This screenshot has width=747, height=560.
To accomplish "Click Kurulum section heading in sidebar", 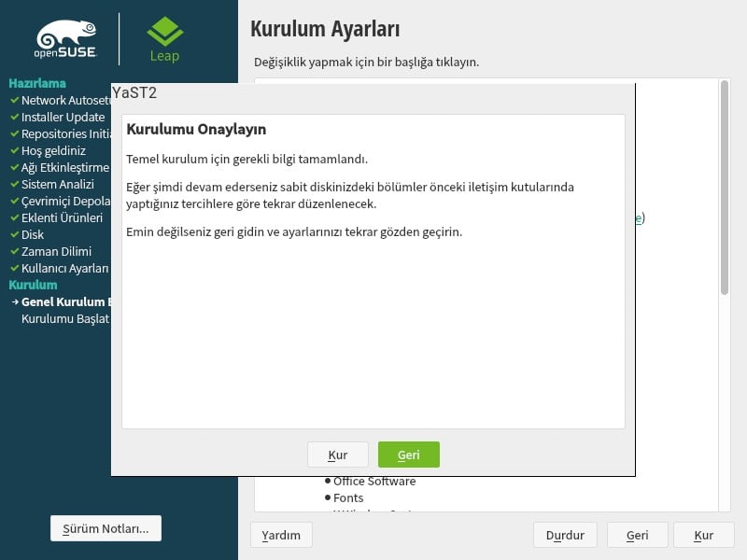I will coord(33,285).
